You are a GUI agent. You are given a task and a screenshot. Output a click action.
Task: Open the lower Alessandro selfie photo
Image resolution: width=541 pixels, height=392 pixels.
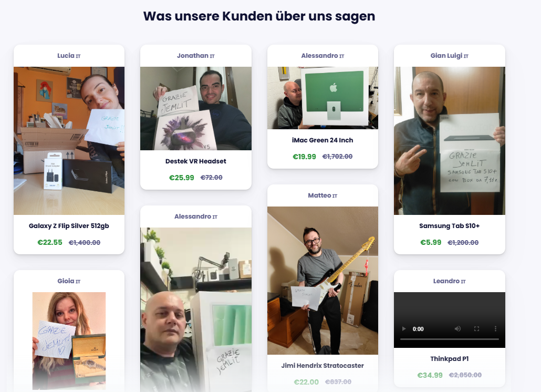click(195, 310)
